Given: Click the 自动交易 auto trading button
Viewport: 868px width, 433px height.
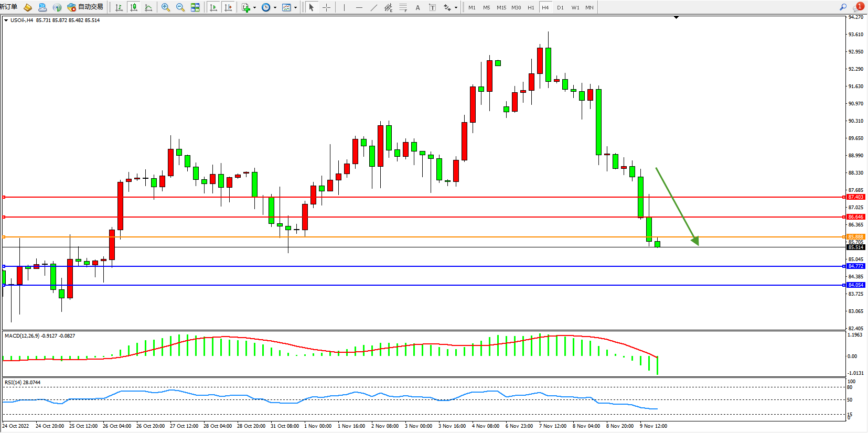Looking at the screenshot, I should click(x=85, y=7).
